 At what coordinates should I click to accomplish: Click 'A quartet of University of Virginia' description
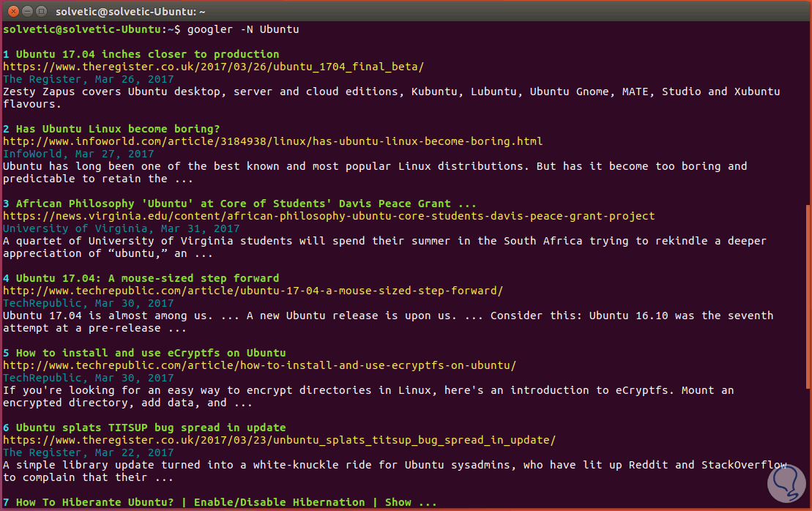385,247
